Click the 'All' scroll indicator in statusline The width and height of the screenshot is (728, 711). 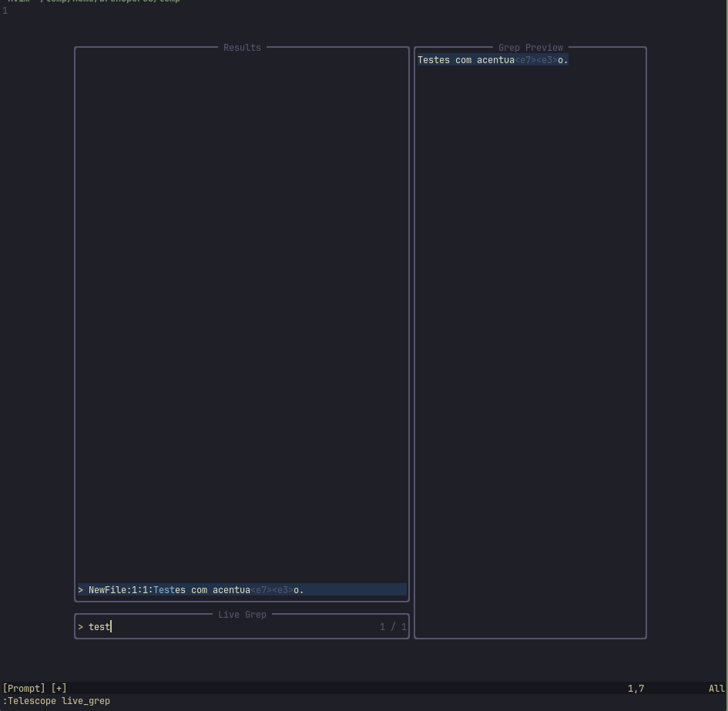click(x=717, y=688)
